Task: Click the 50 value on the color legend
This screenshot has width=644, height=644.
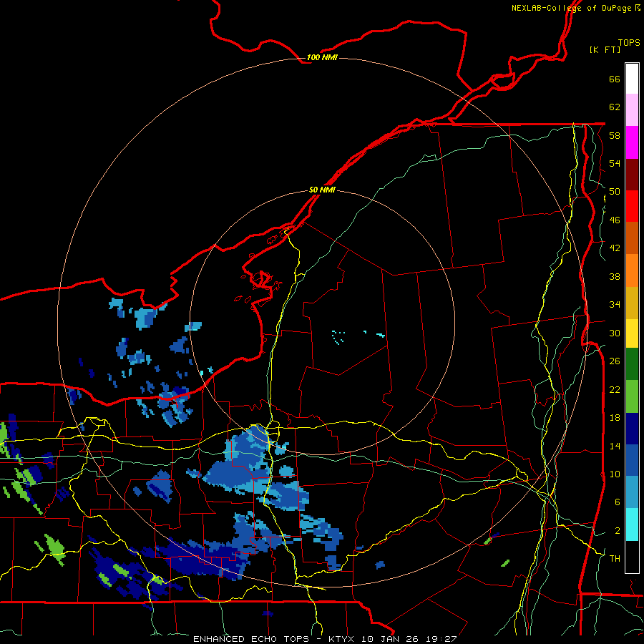Action: (x=615, y=192)
